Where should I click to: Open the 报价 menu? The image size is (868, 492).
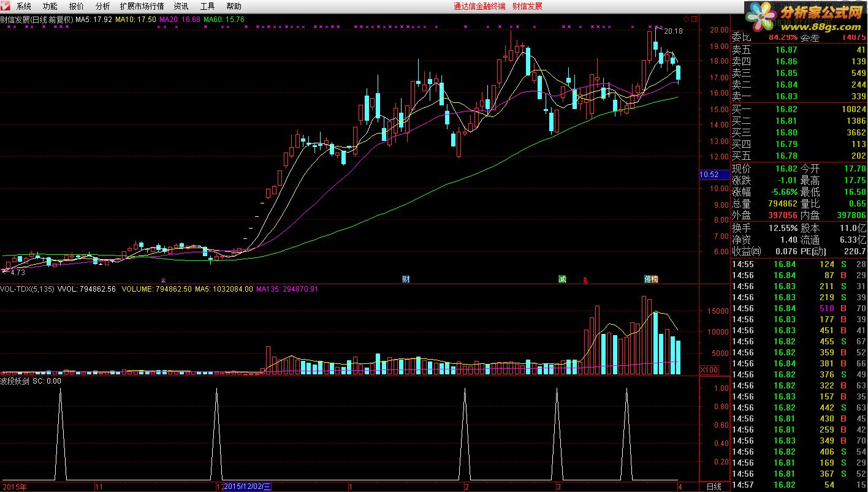coord(77,7)
